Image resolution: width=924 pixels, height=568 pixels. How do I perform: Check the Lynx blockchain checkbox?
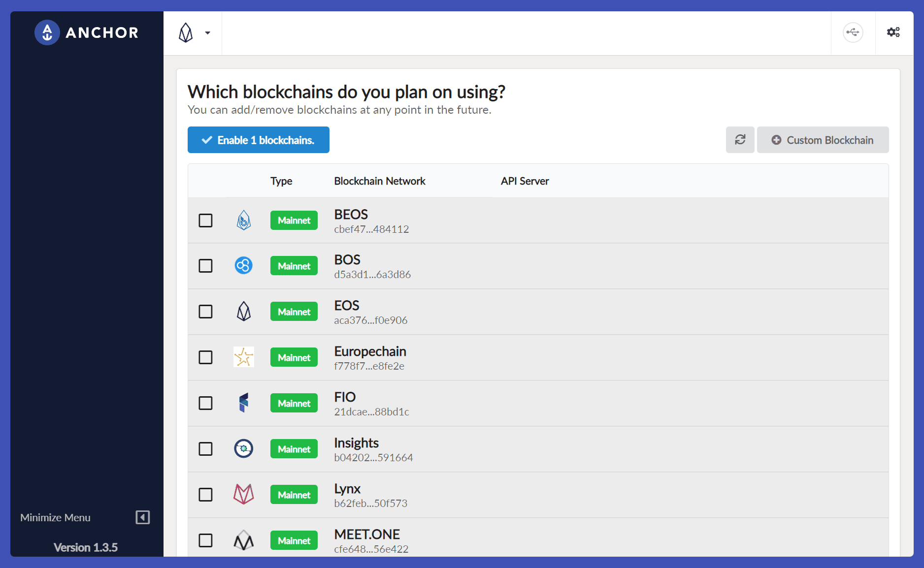(205, 495)
